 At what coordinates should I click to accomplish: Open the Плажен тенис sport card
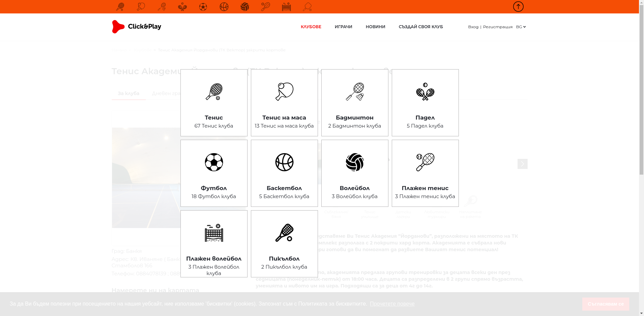click(x=425, y=173)
